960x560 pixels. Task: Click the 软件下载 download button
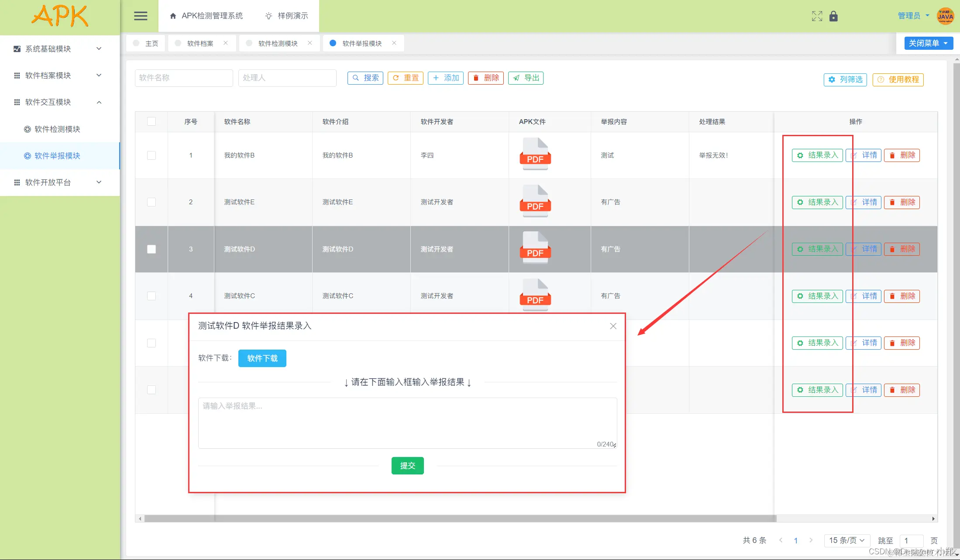pyautogui.click(x=262, y=358)
